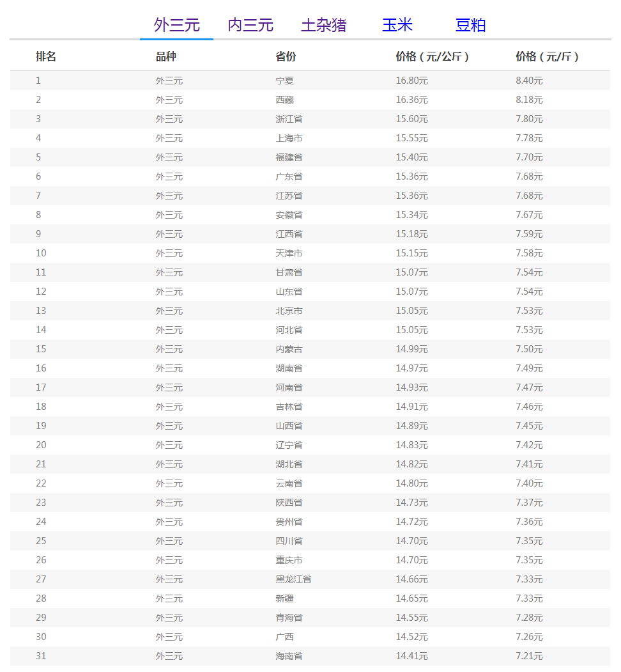Viewport: 621px width, 672px height.
Task: Open the 豆粕 tab
Action: point(471,25)
